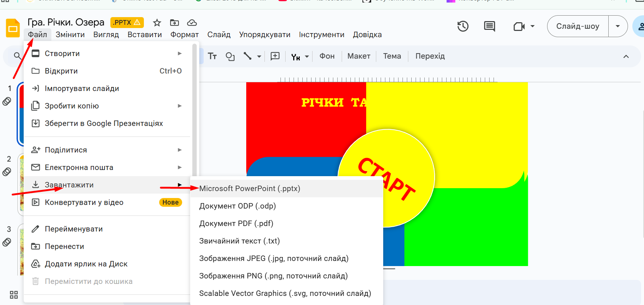Click the Фон background button
644x305 pixels.
pyautogui.click(x=327, y=56)
